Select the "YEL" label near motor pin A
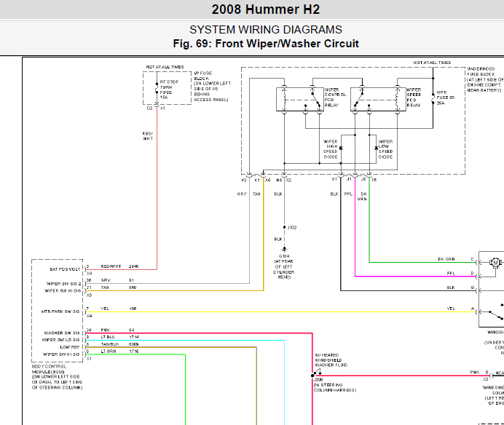Image resolution: width=504 pixels, height=425 pixels. point(451,309)
